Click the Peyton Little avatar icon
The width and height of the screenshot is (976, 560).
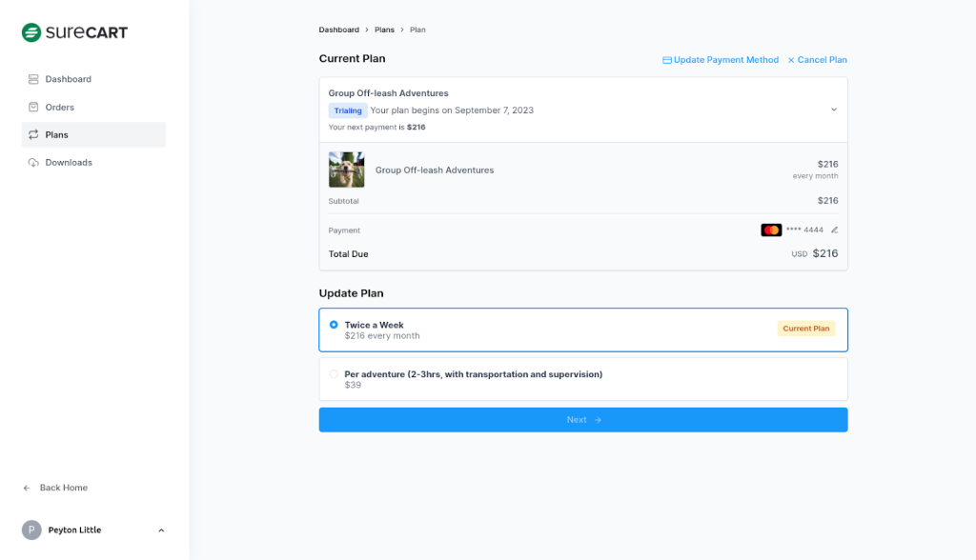click(x=31, y=530)
